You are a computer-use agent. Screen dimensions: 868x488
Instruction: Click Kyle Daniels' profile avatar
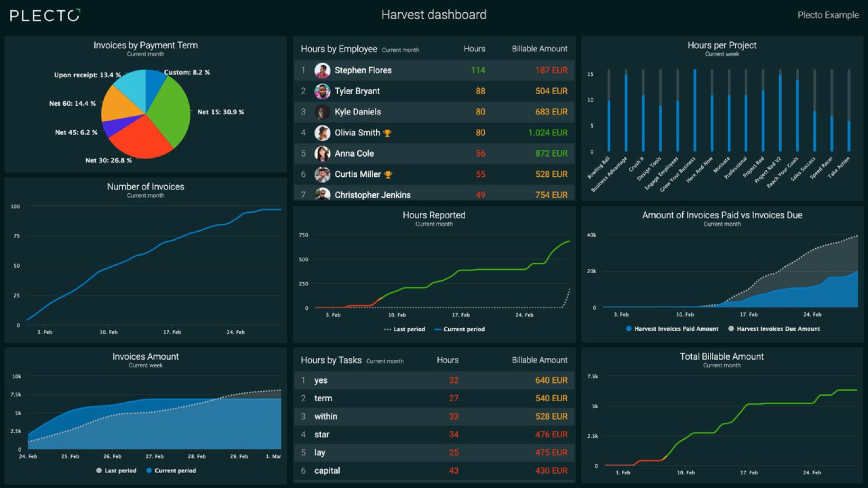(322, 112)
